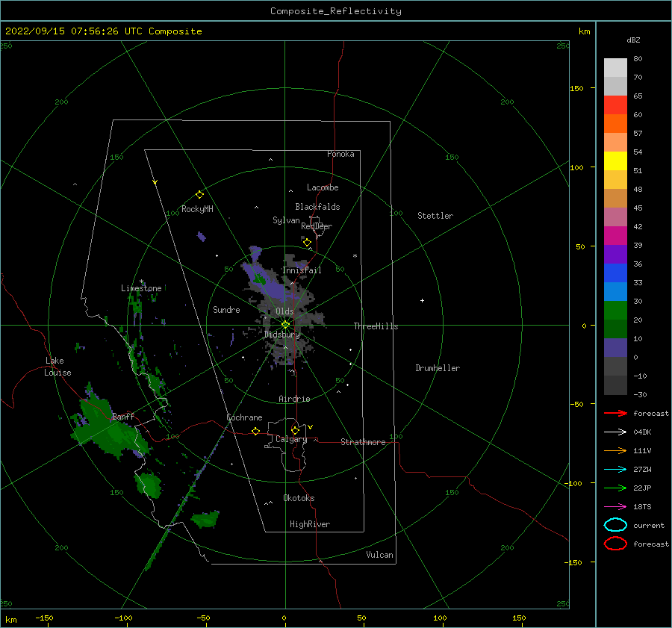672x628 pixels.
Task: Click the Blackfalds label
Action: click(x=317, y=207)
